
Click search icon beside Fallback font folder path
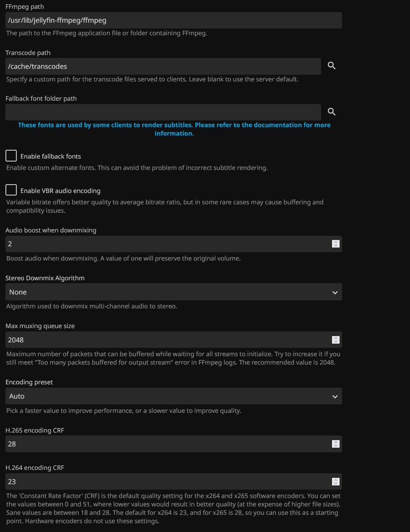(332, 112)
